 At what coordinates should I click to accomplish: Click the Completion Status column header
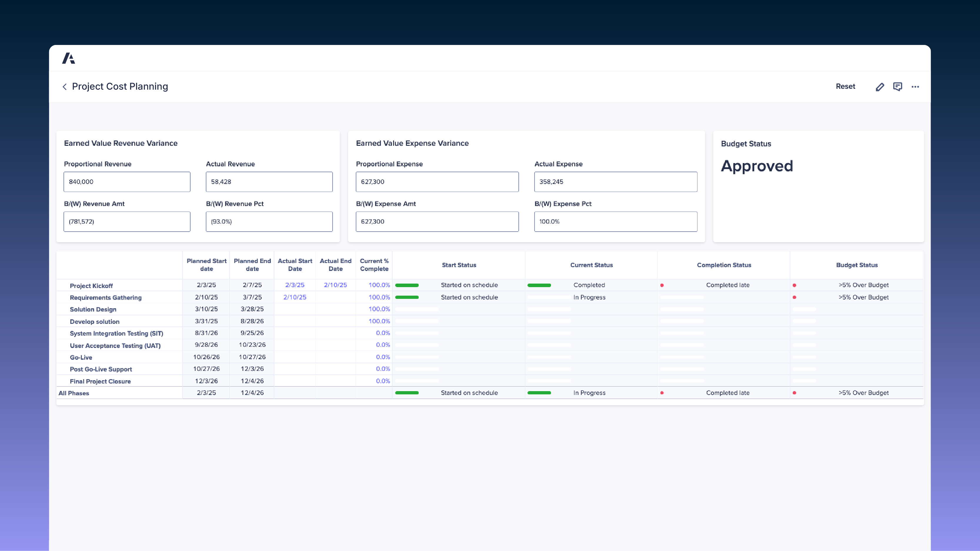click(724, 265)
